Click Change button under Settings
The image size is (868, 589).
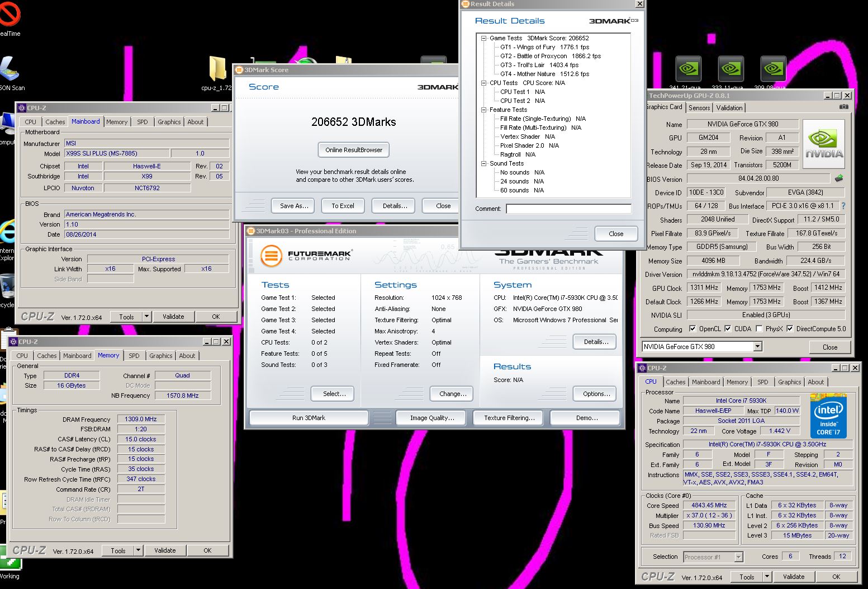(453, 394)
